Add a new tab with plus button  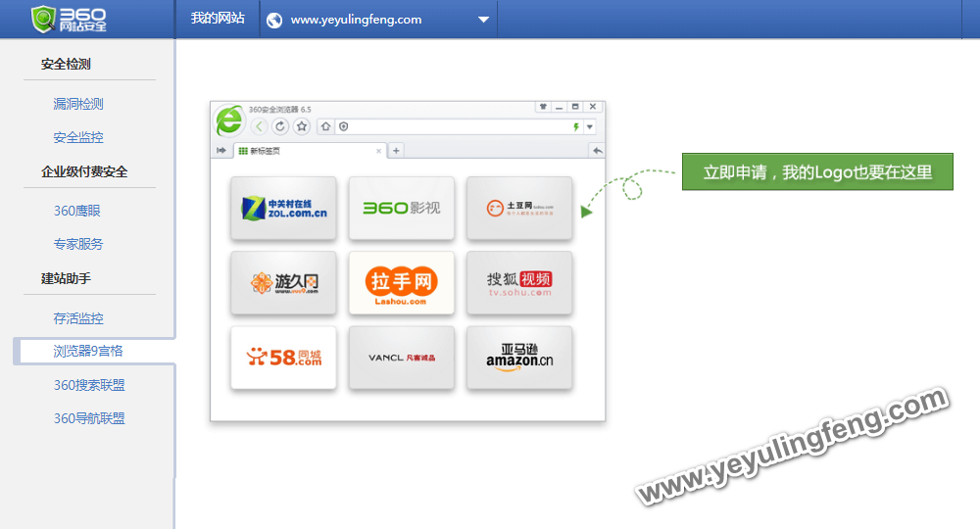pos(396,151)
